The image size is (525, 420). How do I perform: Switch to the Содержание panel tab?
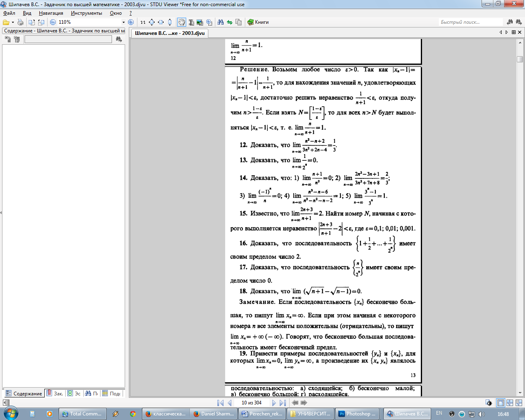tap(24, 393)
